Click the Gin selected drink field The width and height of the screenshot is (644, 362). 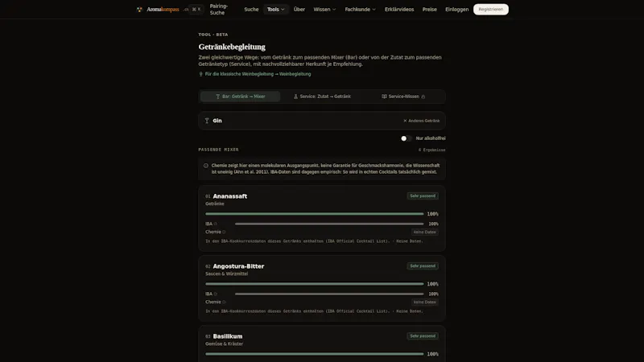(322, 121)
